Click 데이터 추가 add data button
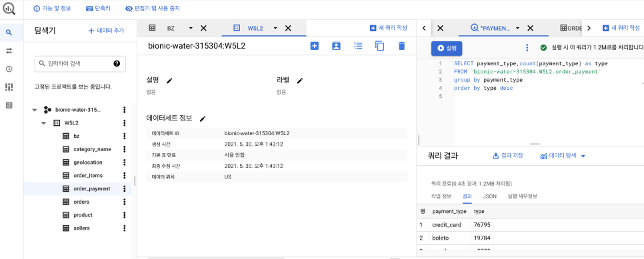The image size is (644, 259). [107, 31]
